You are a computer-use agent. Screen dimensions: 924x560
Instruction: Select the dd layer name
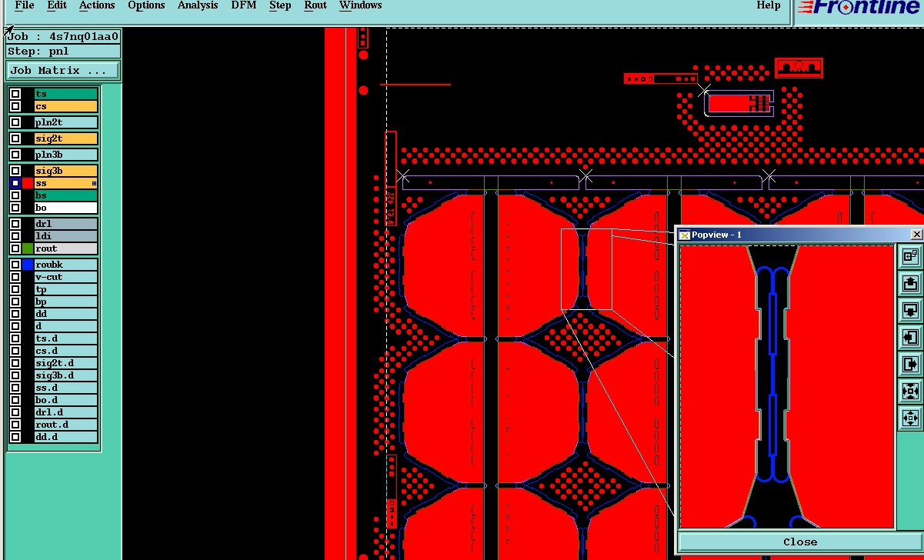[66, 314]
